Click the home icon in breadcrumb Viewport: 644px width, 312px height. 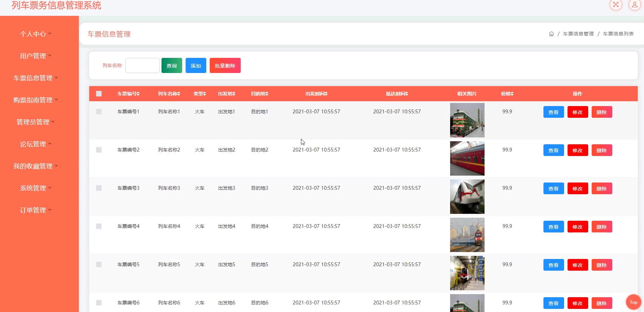551,34
